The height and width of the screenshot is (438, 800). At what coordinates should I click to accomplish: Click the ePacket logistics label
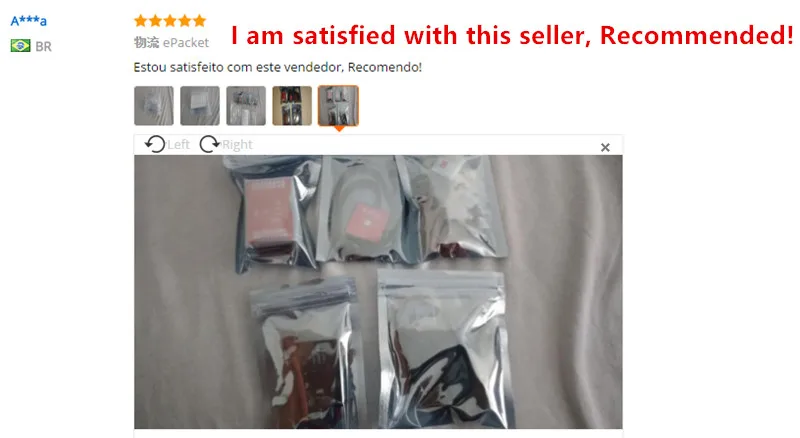pyautogui.click(x=171, y=42)
